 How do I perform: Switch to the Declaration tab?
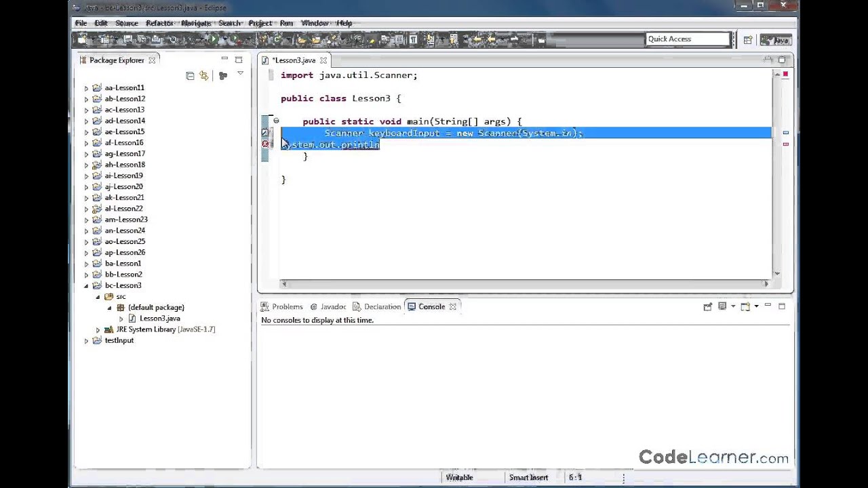pos(377,307)
